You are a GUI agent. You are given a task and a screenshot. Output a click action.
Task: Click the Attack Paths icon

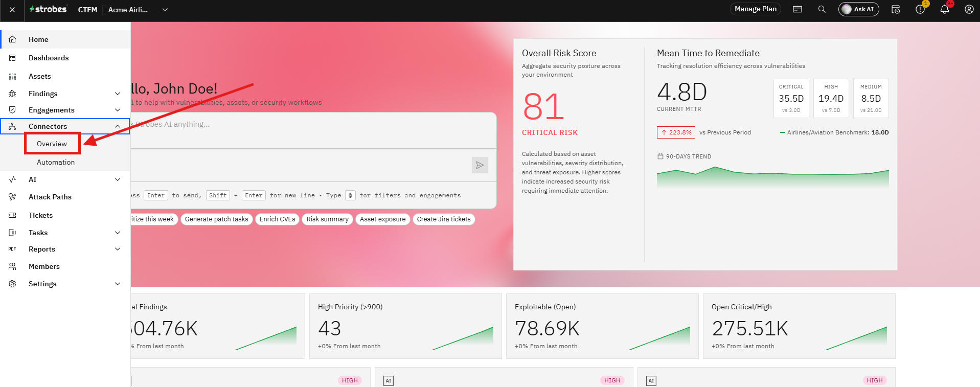12,197
